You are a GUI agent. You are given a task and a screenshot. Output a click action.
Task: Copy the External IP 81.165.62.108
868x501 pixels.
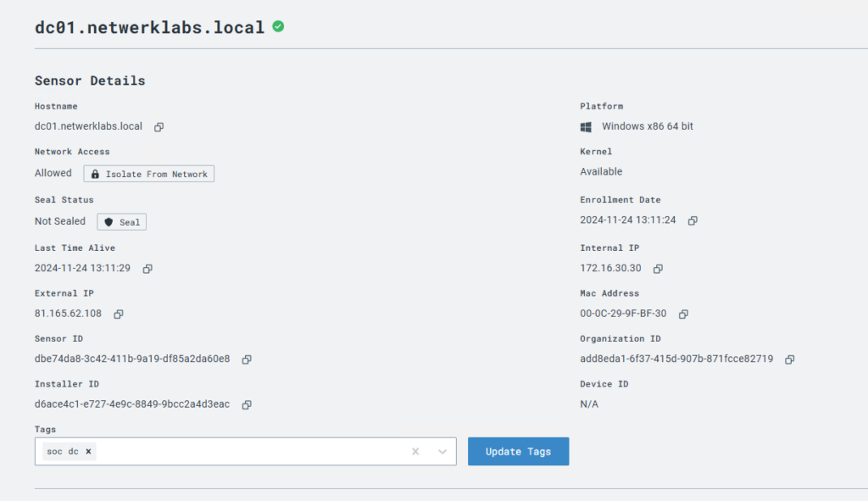(x=119, y=314)
